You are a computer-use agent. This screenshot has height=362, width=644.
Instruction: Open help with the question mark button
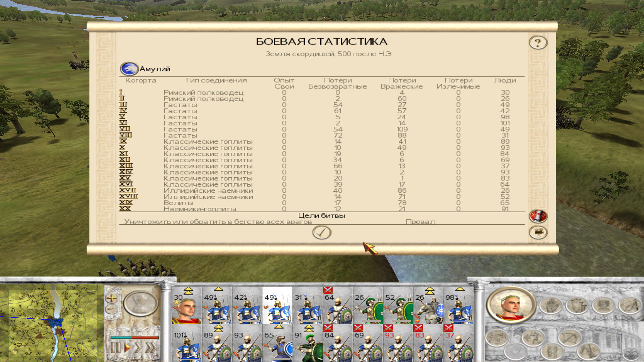coord(538,43)
